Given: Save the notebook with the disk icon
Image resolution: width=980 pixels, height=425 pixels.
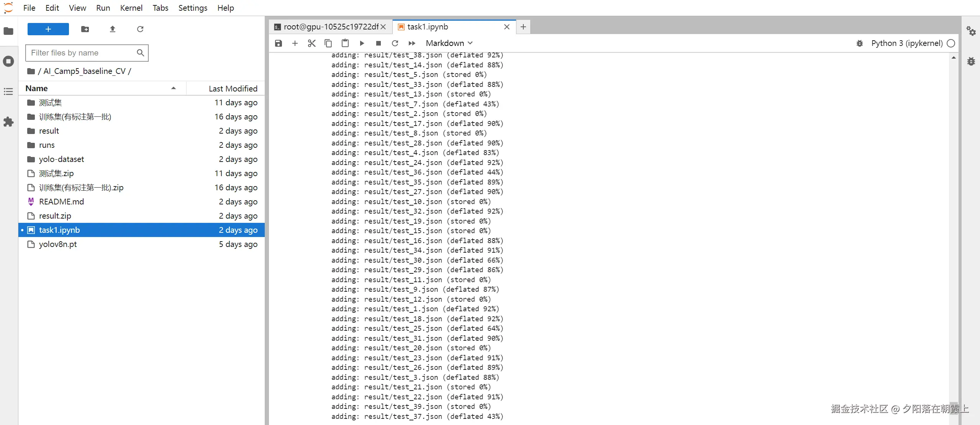Looking at the screenshot, I should point(279,43).
